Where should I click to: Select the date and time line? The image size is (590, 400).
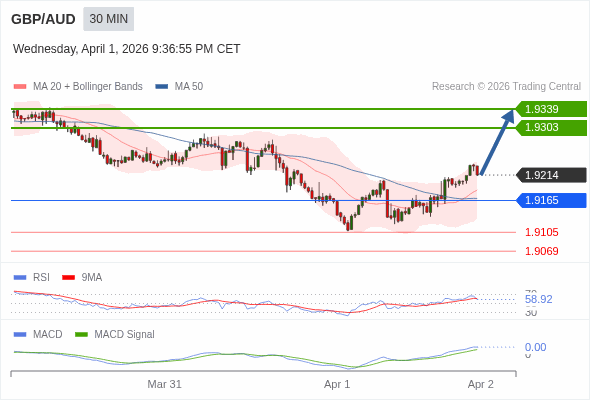tap(126, 49)
